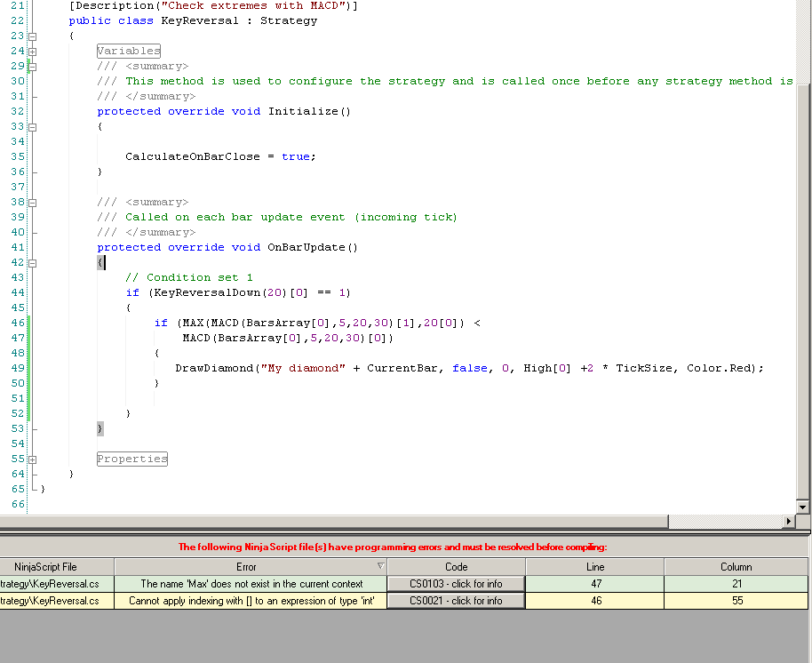
Task: Click on 'CalculateOnBarClose' in line 35
Action: tap(193, 157)
